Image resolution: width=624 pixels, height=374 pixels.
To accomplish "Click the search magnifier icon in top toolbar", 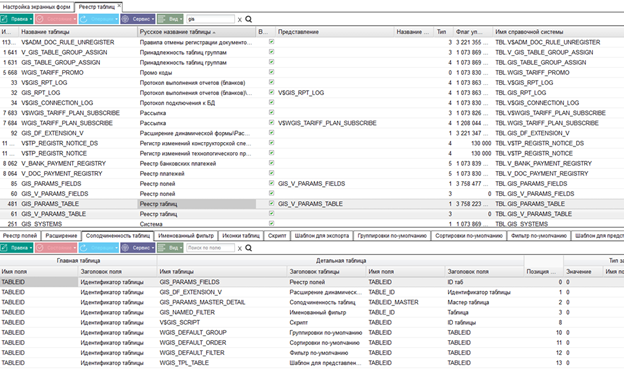I will [x=248, y=19].
